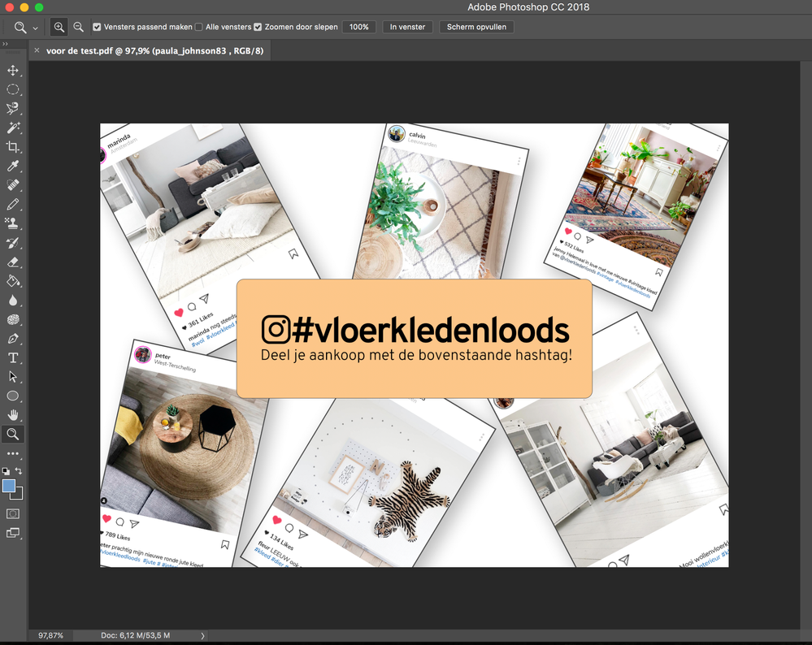
Task: Click the 'Scherm opvullen' button
Action: (x=476, y=27)
